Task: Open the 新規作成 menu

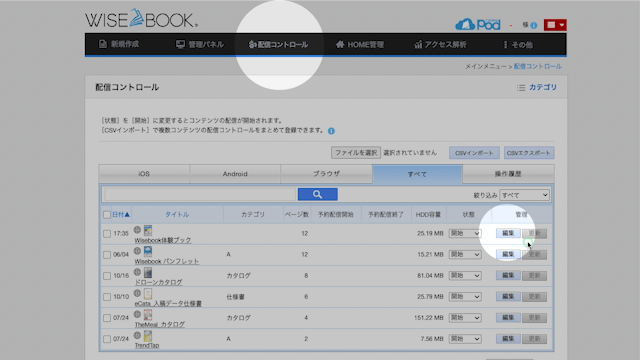Action: pos(119,44)
